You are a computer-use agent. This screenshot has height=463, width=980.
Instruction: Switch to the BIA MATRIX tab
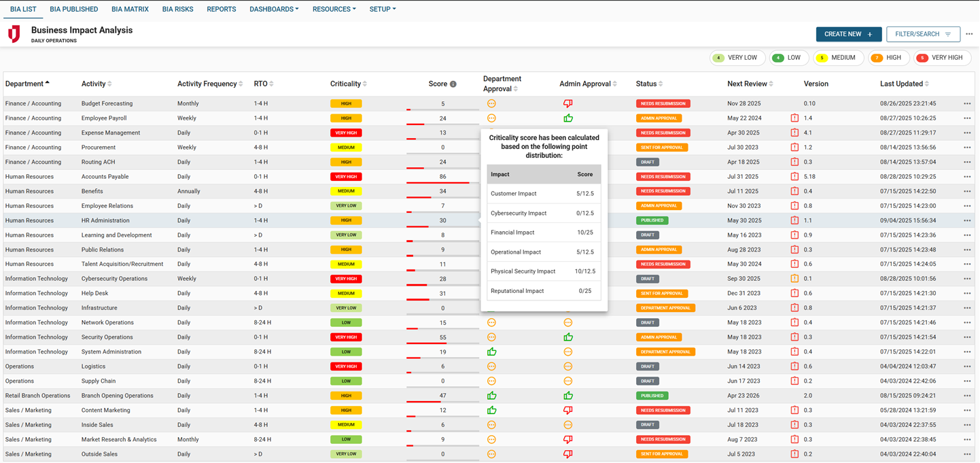(x=130, y=9)
